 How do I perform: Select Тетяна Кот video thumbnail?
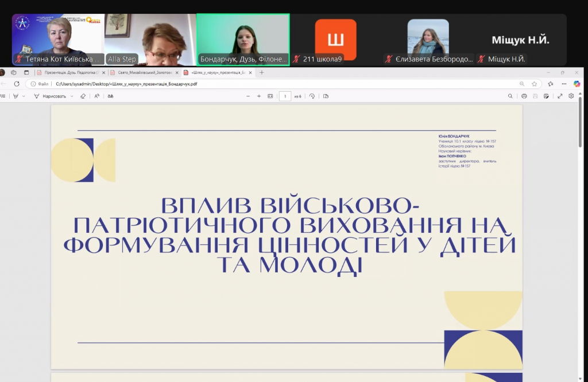point(58,40)
